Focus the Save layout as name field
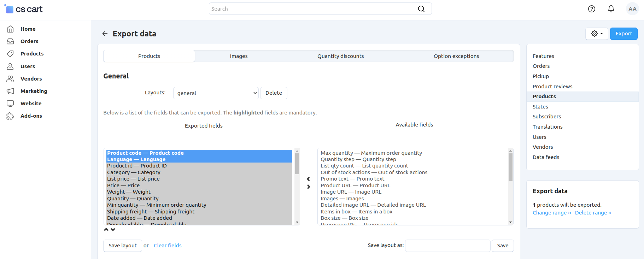 (448, 246)
